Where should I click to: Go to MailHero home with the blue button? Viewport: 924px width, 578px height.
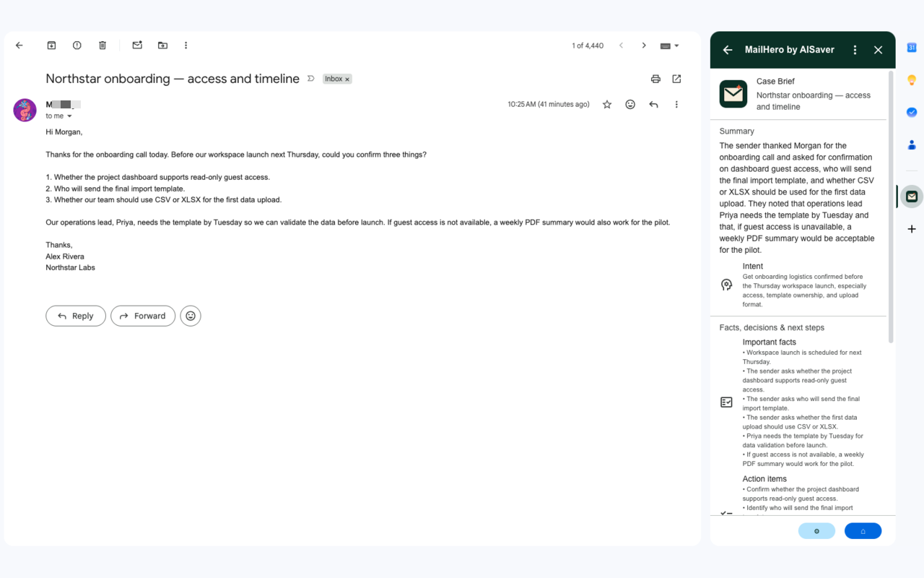(863, 531)
